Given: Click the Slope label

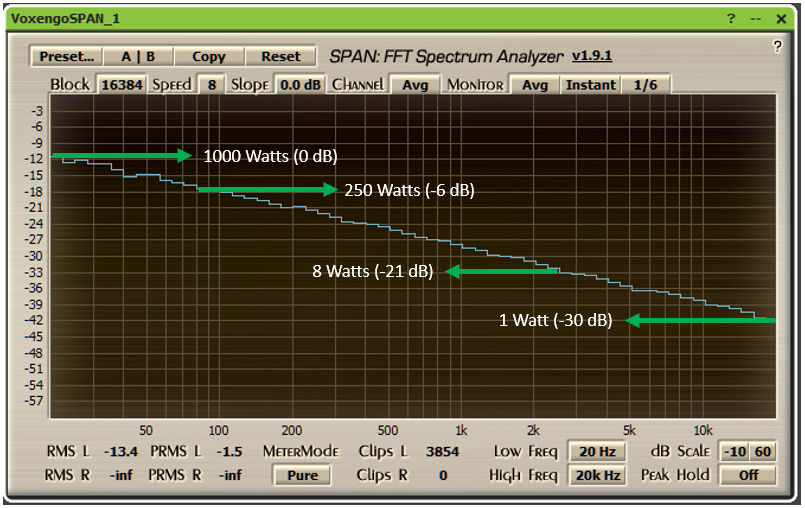Looking at the screenshot, I should [250, 85].
